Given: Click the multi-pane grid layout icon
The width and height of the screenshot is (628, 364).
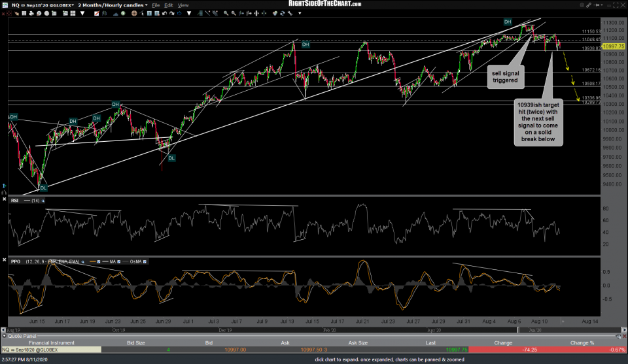Looking at the screenshot, I should (x=73, y=13).
